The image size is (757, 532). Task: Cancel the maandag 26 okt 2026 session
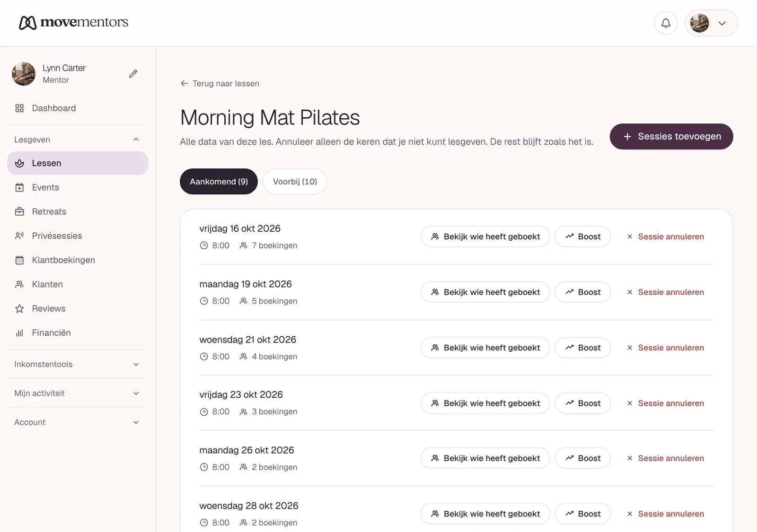665,458
